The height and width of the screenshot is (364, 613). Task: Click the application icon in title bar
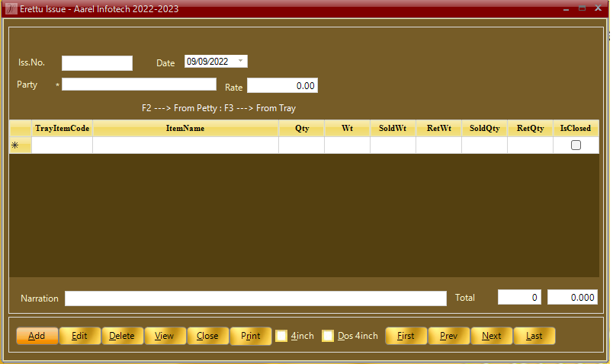tap(11, 8)
